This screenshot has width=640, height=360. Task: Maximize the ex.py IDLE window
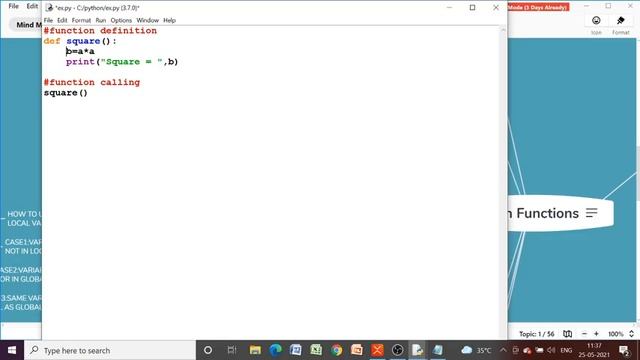(472, 7)
